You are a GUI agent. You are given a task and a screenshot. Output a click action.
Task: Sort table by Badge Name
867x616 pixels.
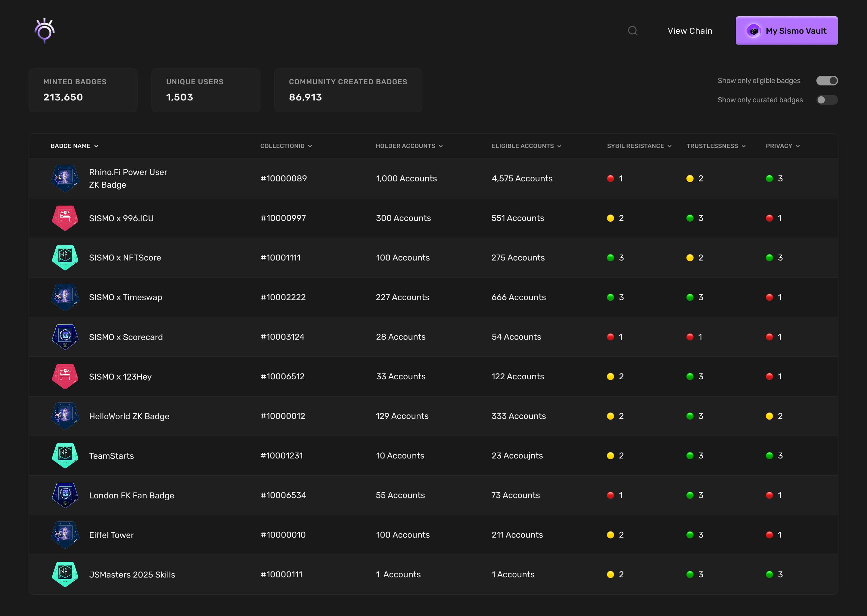[x=74, y=146]
